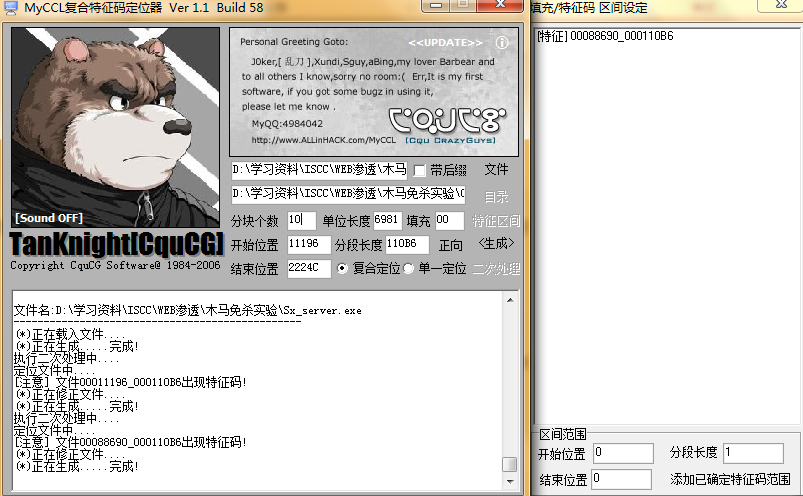Open http://www.ALLinHACK.com/MyCCL link
The image size is (803, 496).
323,140
